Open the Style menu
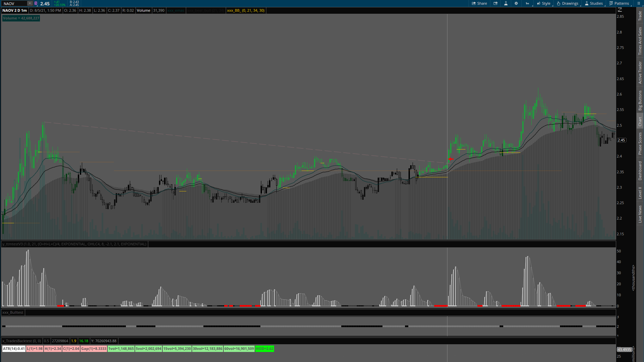The image size is (644, 362). pos(544,3)
